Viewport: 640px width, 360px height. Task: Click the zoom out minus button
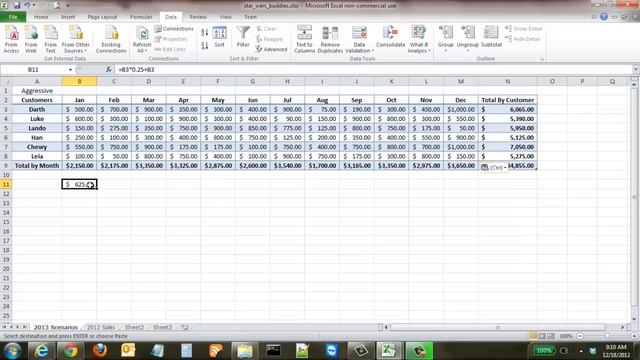580,336
